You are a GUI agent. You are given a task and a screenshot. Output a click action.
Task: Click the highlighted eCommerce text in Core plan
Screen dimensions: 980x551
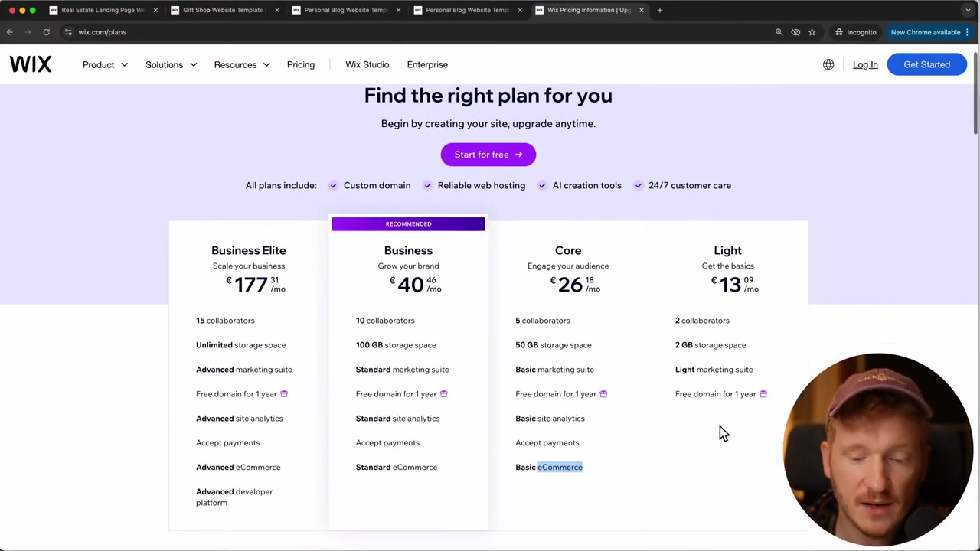point(560,467)
